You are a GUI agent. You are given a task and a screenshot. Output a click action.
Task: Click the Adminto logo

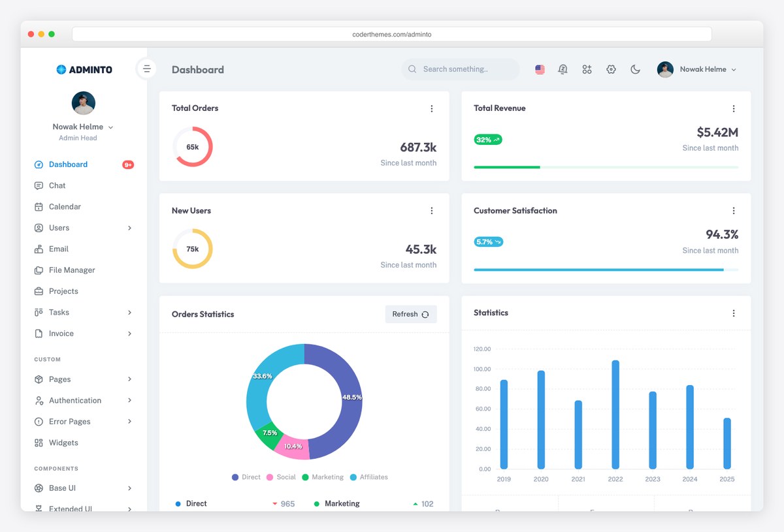tap(84, 69)
